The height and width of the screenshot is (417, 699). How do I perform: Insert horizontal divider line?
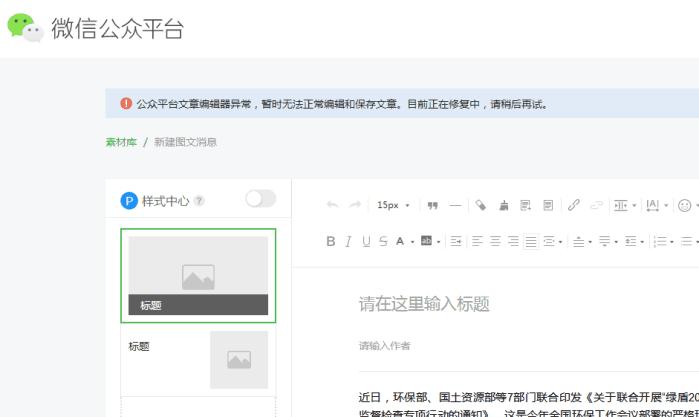tap(455, 205)
